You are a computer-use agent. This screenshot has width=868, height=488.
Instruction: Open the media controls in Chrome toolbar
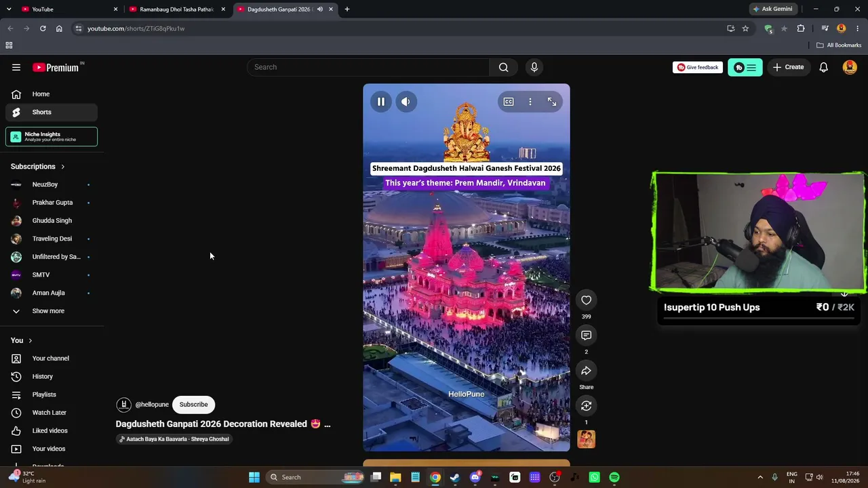coord(825,28)
